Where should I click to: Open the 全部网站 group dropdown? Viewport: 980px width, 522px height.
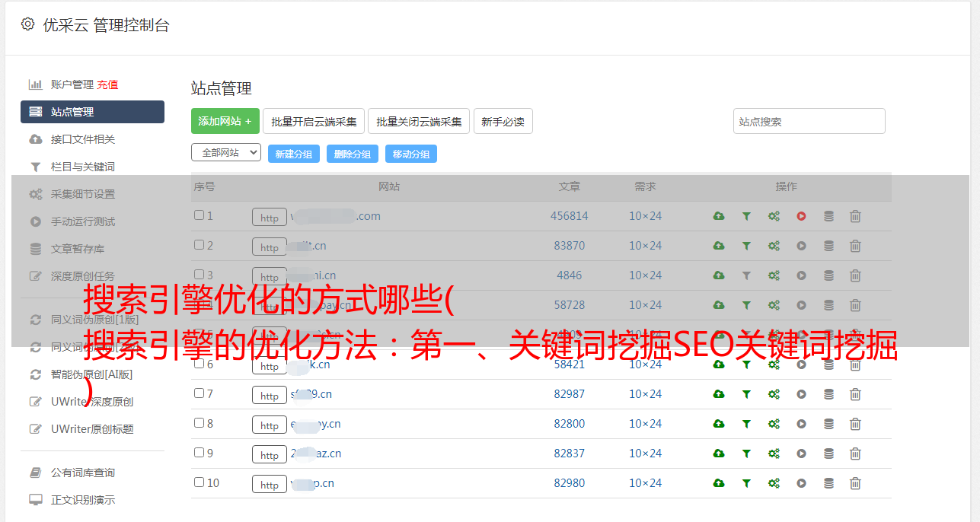click(226, 153)
